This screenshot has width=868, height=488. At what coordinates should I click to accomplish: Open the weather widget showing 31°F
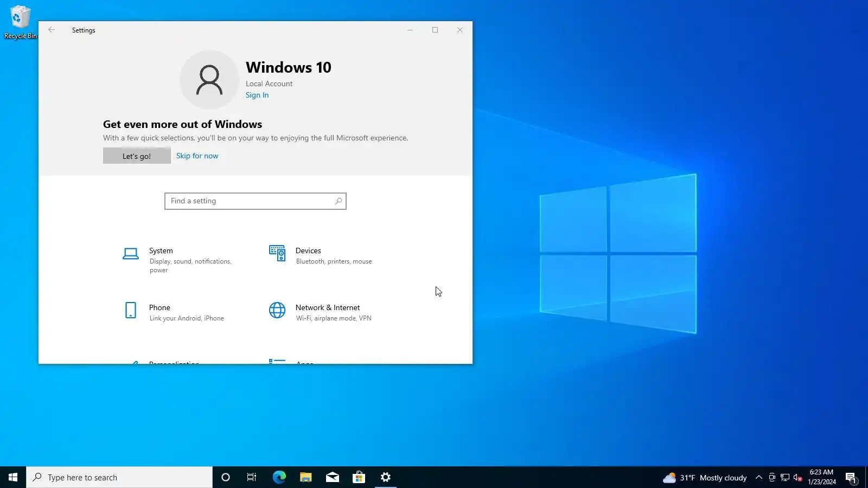pyautogui.click(x=705, y=478)
